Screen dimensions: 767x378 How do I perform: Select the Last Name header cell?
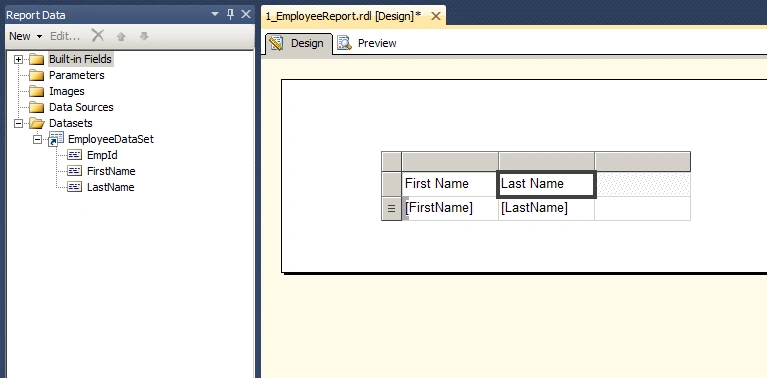546,184
